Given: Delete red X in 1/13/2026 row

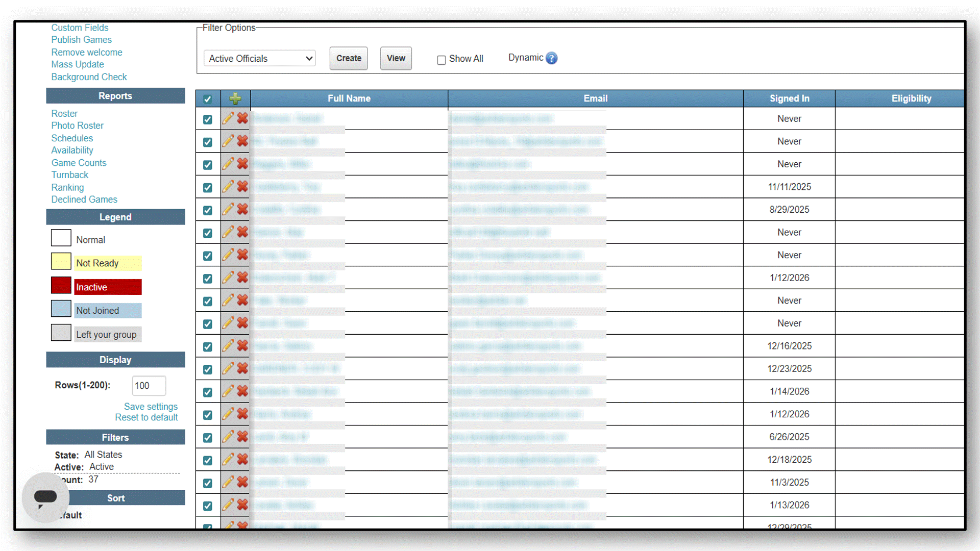Looking at the screenshot, I should 242,505.
